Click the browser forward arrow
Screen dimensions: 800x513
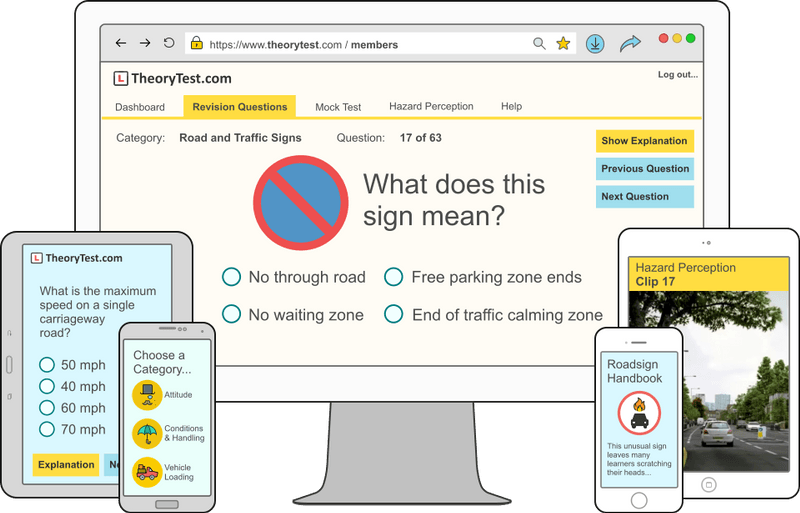click(145, 43)
